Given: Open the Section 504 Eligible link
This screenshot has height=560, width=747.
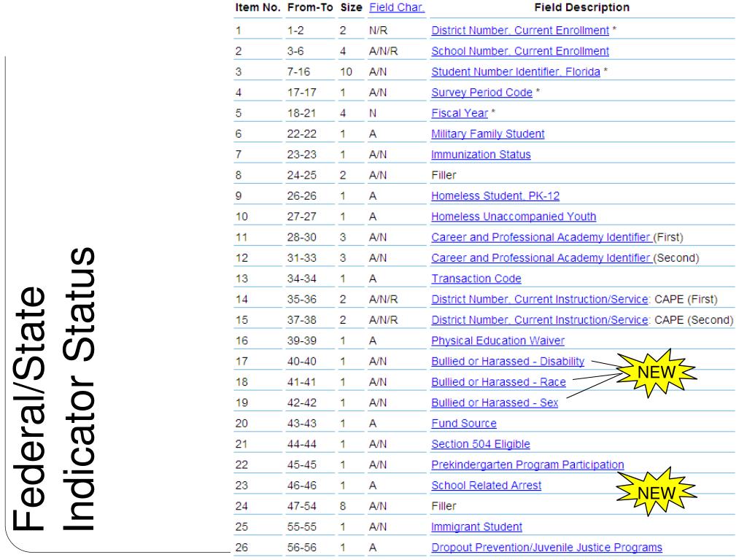Looking at the screenshot, I should 480,444.
